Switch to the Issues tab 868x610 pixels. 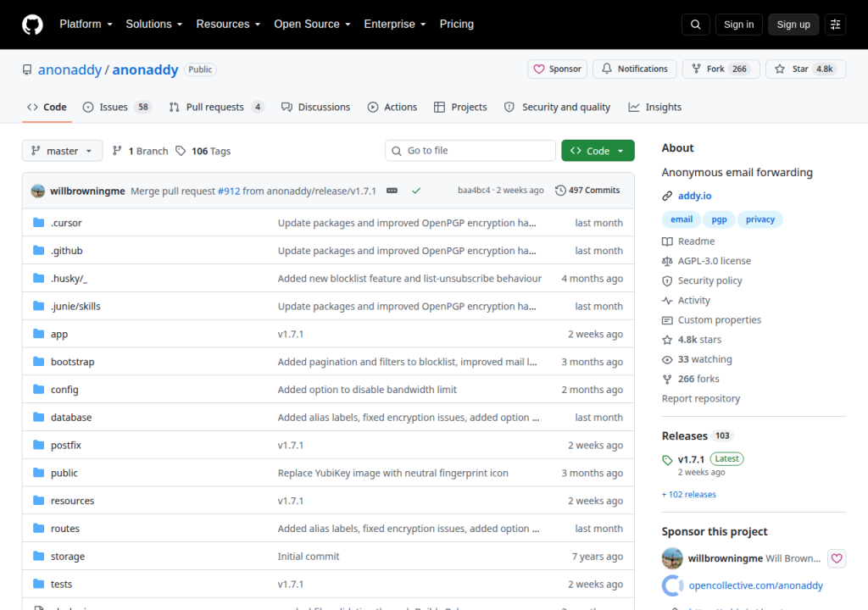tap(117, 107)
